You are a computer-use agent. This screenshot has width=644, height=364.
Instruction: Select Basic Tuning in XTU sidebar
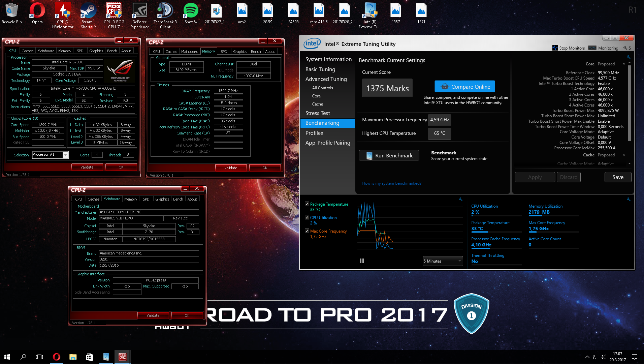320,69
